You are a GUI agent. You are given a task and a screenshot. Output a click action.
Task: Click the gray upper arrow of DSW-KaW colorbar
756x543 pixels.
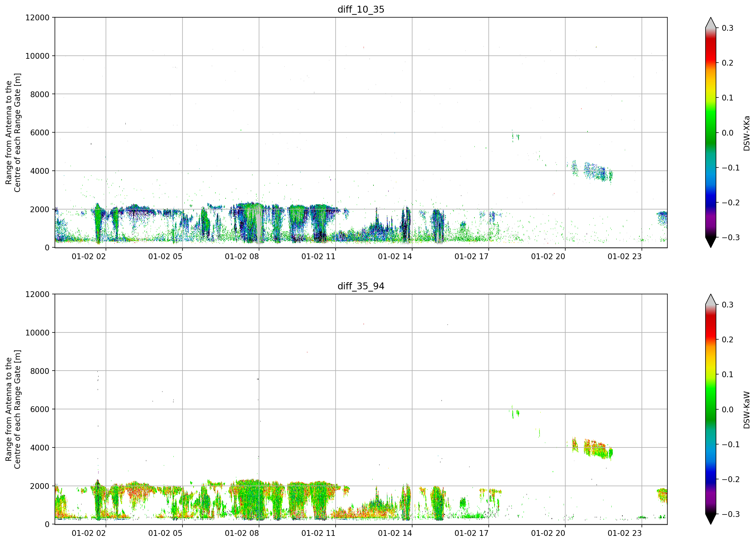711,300
